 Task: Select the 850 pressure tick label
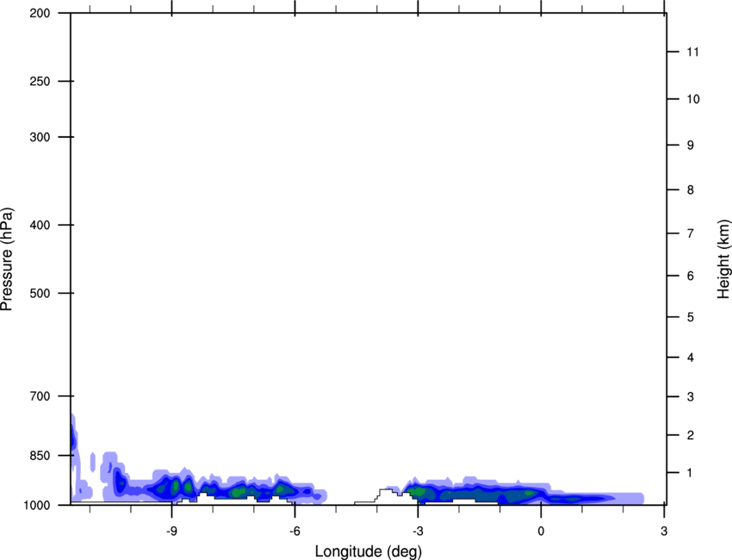tap(40, 456)
